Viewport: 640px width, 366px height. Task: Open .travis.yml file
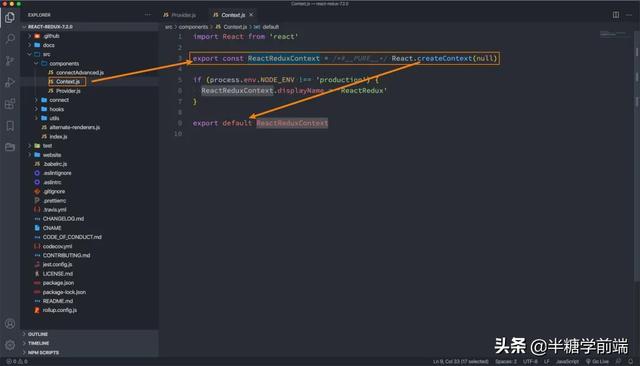point(89,210)
